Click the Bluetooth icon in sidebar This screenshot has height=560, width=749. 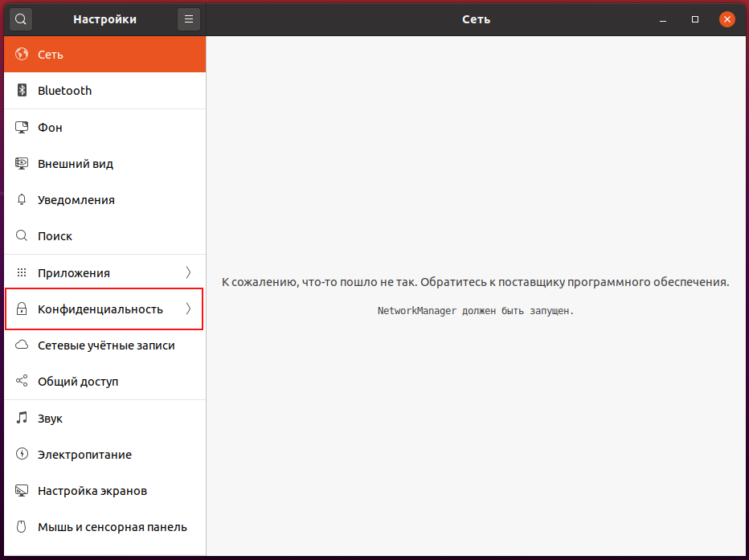pos(22,90)
